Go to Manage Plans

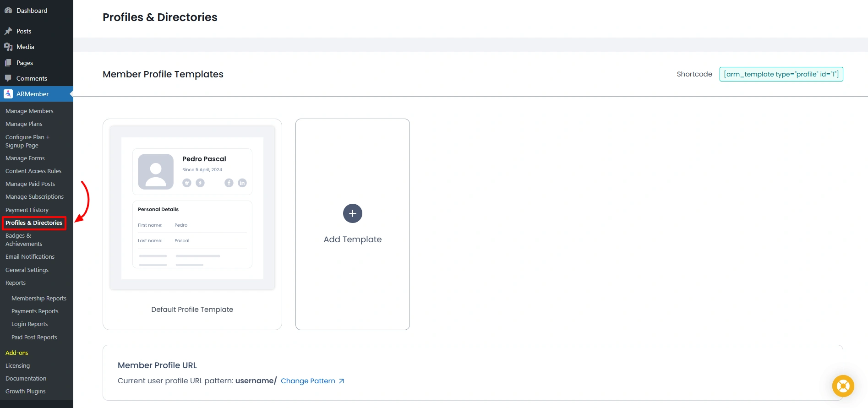(x=24, y=124)
